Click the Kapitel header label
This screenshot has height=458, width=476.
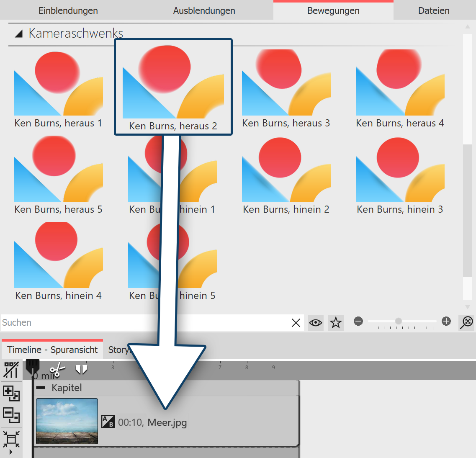(x=67, y=388)
